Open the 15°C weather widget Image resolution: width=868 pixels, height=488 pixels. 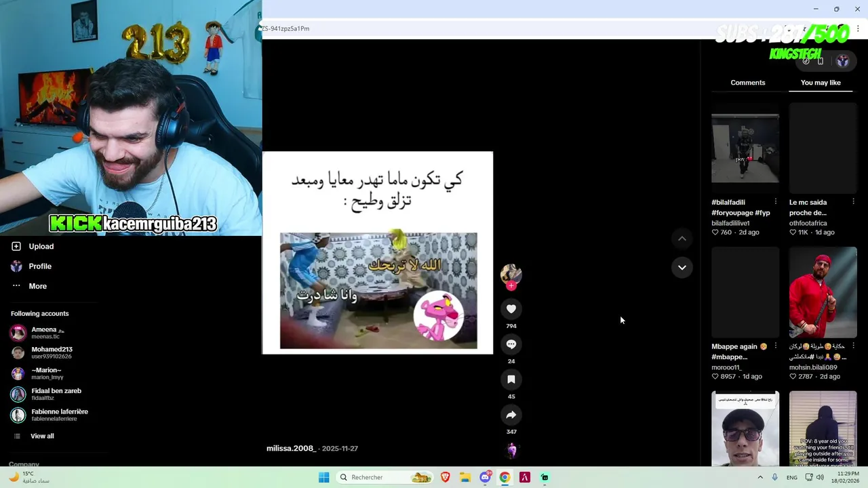click(29, 477)
